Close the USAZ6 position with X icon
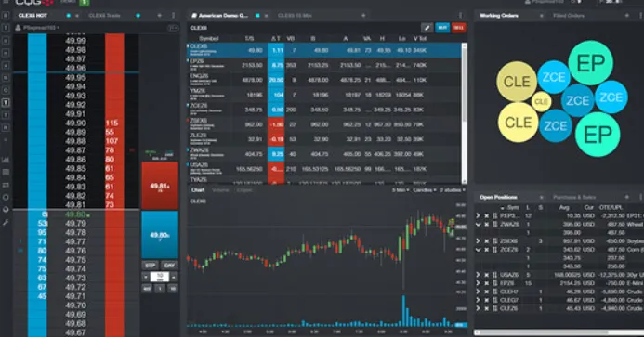 (x=486, y=275)
